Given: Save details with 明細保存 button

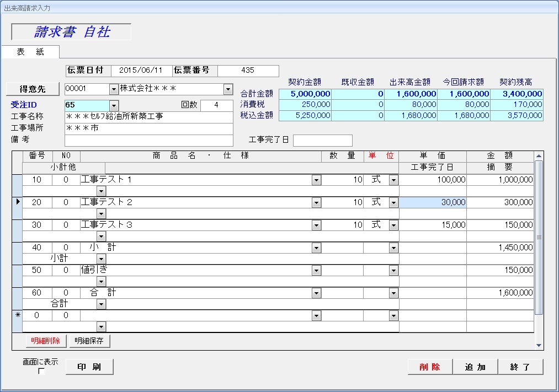Looking at the screenshot, I should click(x=89, y=341).
